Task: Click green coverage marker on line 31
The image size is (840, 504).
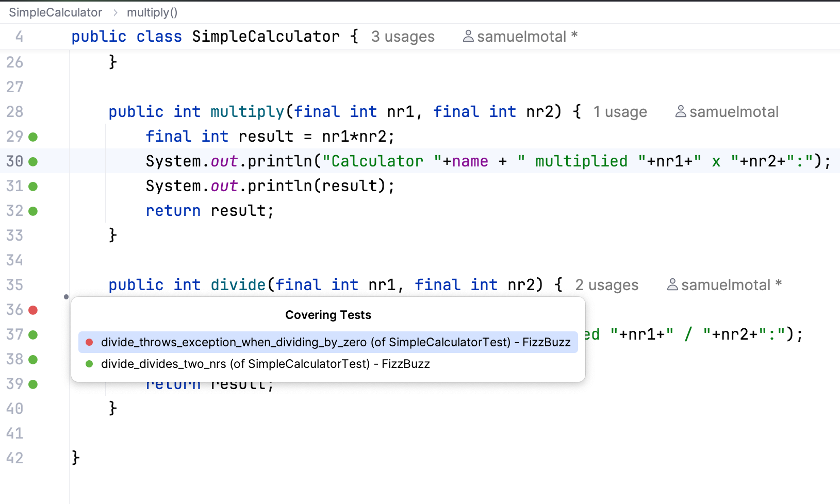Action: point(33,187)
